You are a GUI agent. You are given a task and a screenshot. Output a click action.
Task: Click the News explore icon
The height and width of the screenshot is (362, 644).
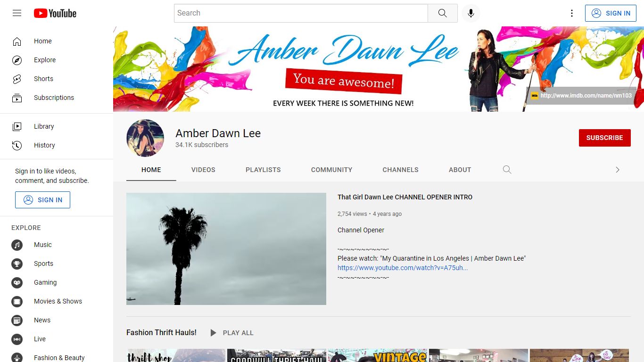[x=17, y=320]
